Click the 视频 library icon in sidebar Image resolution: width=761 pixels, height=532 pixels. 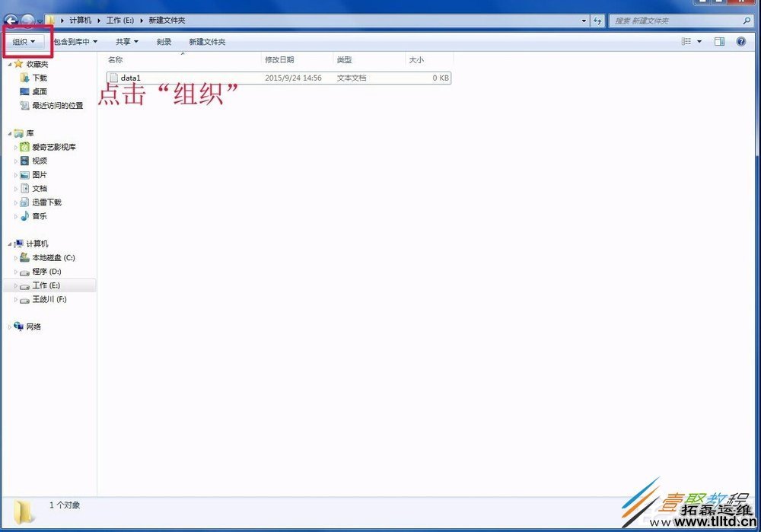click(x=24, y=161)
